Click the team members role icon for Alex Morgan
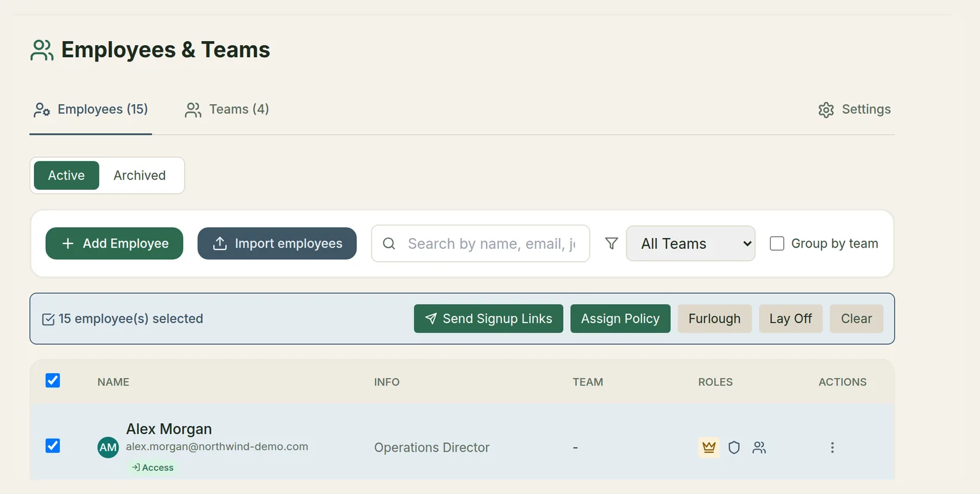 point(759,447)
